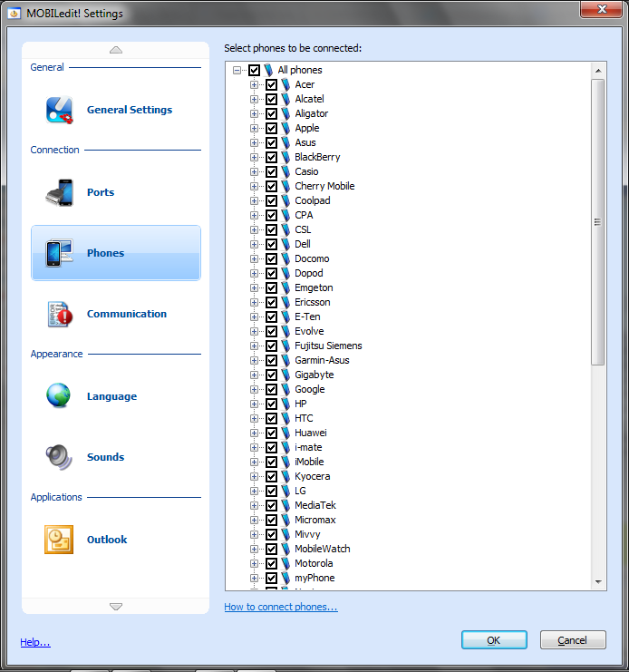Viewport: 629px width, 672px height.
Task: Uncheck the Coolpad checkbox
Action: [x=272, y=200]
